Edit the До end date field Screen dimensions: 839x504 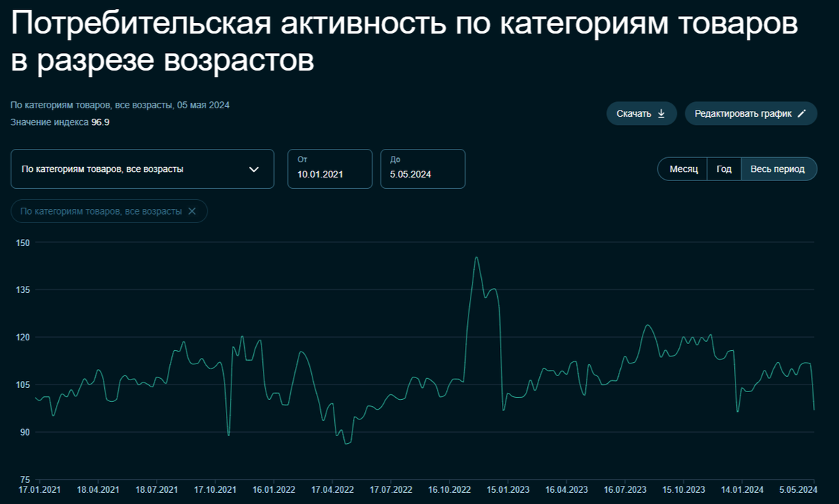tap(423, 169)
